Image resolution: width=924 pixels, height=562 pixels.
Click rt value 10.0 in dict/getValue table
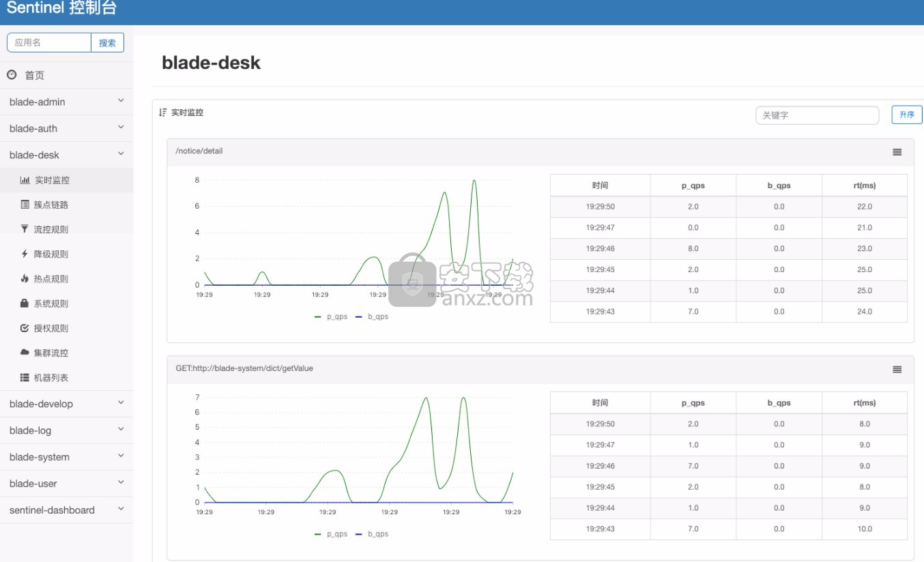click(x=865, y=529)
